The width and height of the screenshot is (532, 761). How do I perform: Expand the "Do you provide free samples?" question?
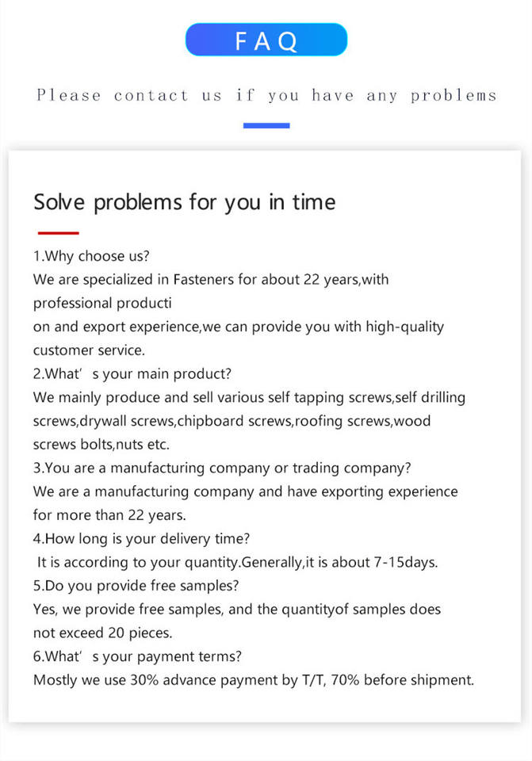136,586
